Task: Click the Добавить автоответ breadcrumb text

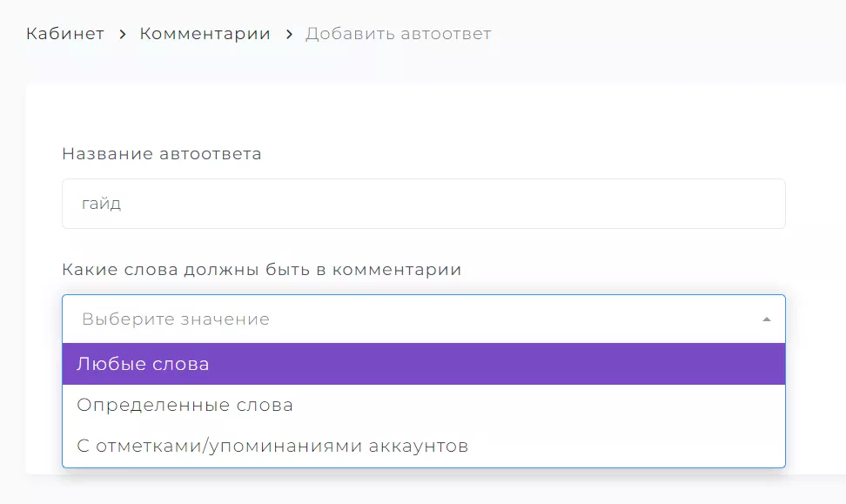Action: [398, 33]
